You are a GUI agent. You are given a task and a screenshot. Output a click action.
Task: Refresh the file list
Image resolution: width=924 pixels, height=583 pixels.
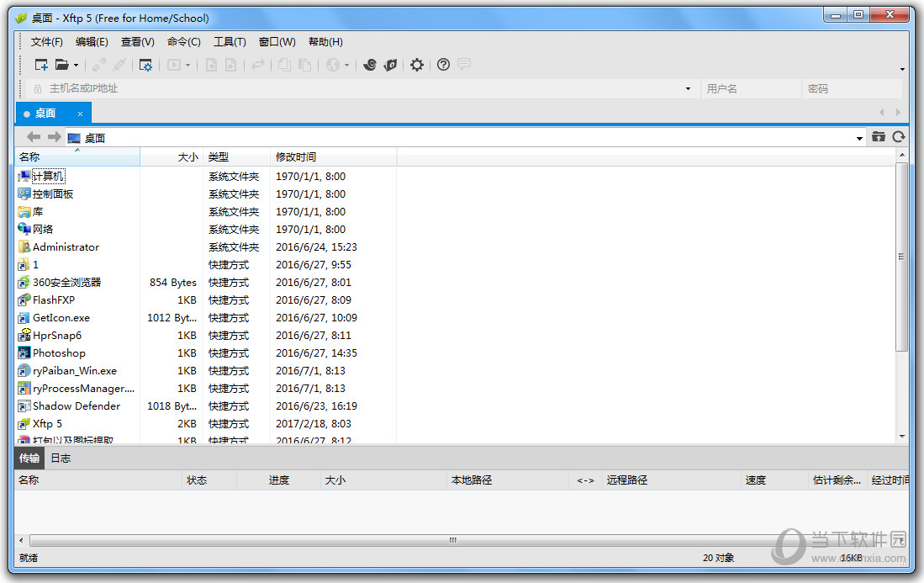coord(899,137)
